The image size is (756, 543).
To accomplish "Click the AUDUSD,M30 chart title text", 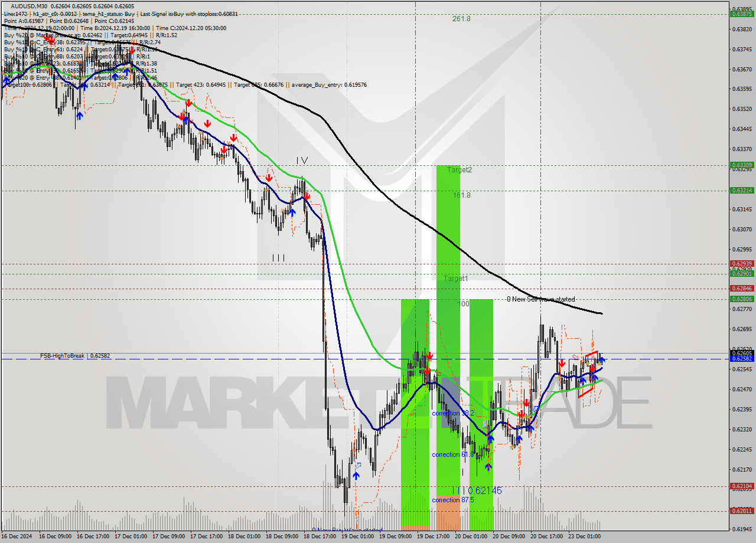I will (29, 5).
